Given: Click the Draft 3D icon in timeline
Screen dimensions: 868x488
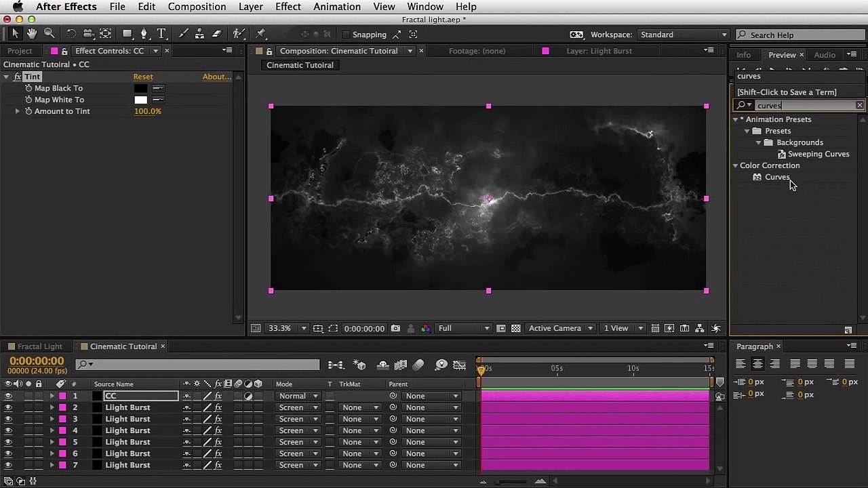Looking at the screenshot, I should 360,365.
